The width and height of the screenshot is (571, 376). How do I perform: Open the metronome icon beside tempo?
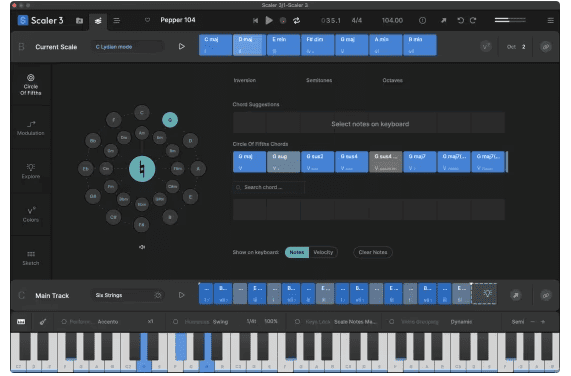(422, 20)
